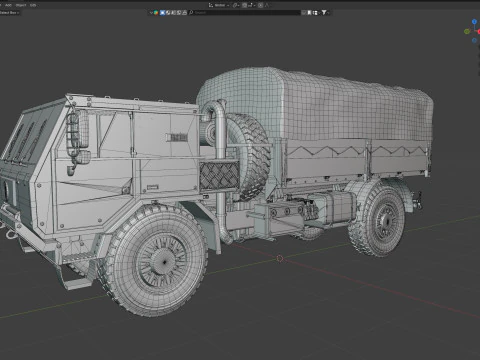Click the blue Z axis on navigation gizmo
The height and width of the screenshot is (360, 480).
[474, 22]
